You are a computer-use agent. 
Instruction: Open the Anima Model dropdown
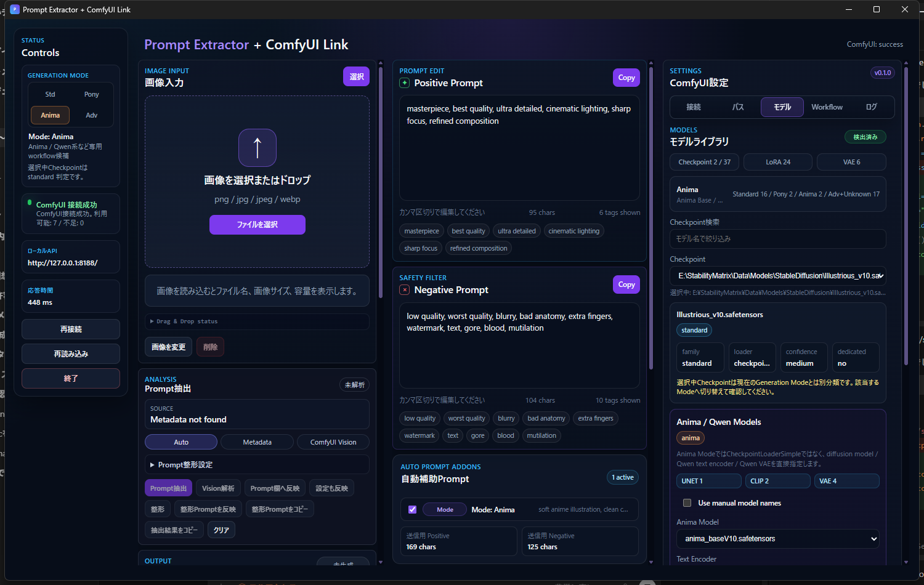(778, 539)
